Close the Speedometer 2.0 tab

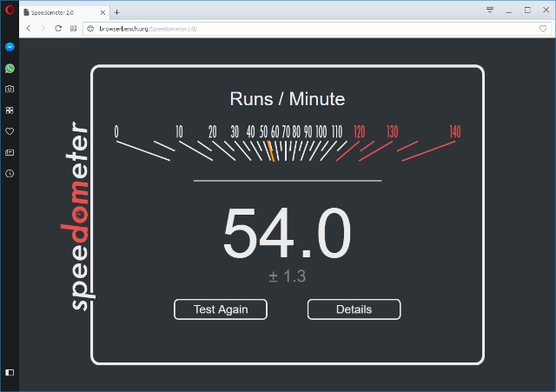point(103,11)
